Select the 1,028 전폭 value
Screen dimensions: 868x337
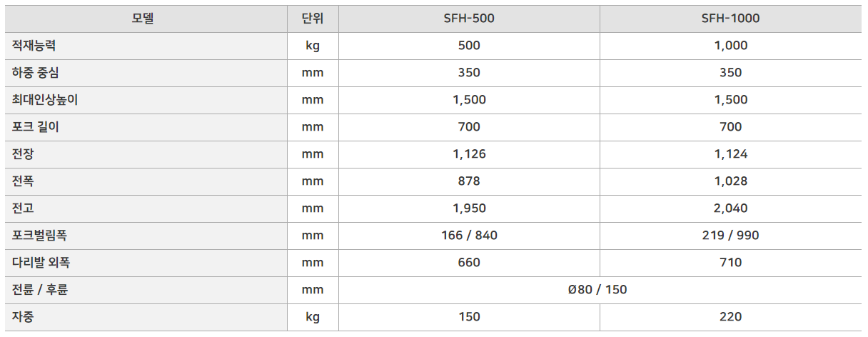click(730, 181)
